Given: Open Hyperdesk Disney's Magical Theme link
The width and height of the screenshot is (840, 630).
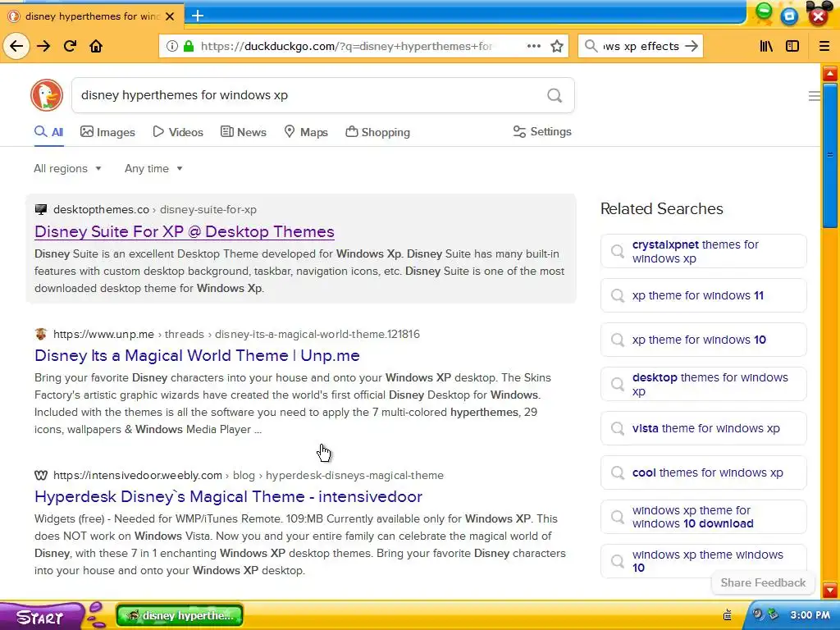Looking at the screenshot, I should pos(228,496).
